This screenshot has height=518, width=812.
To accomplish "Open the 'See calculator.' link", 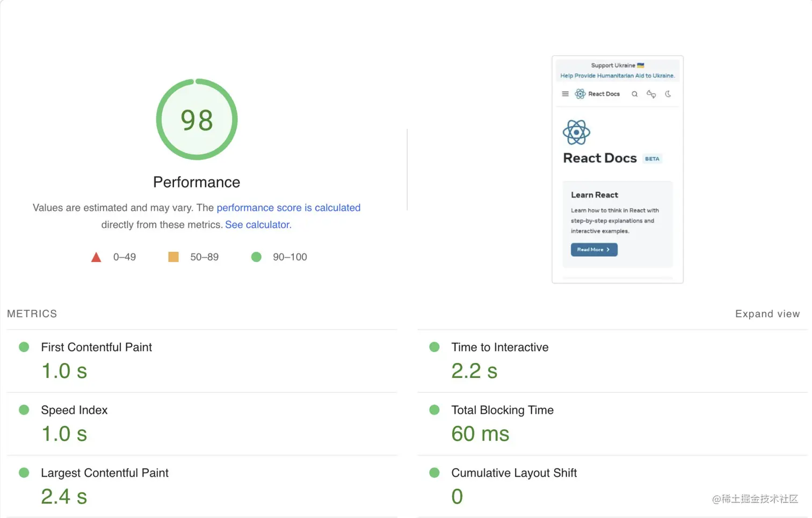I will coord(258,225).
